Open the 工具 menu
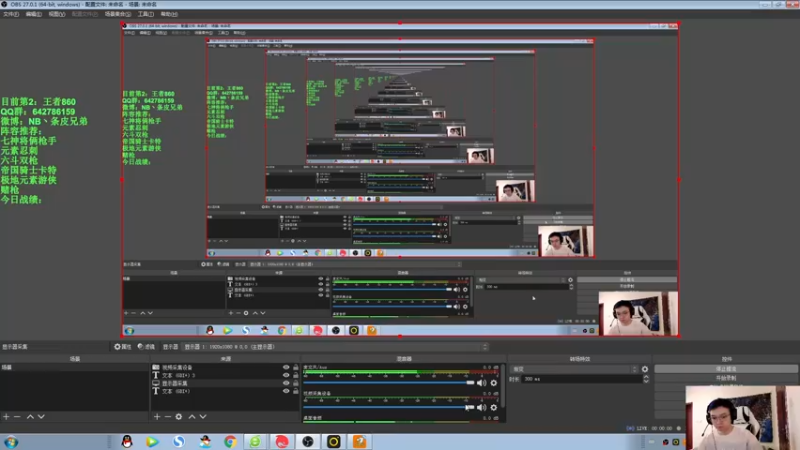Screen dimensions: 800x450 point(146,14)
